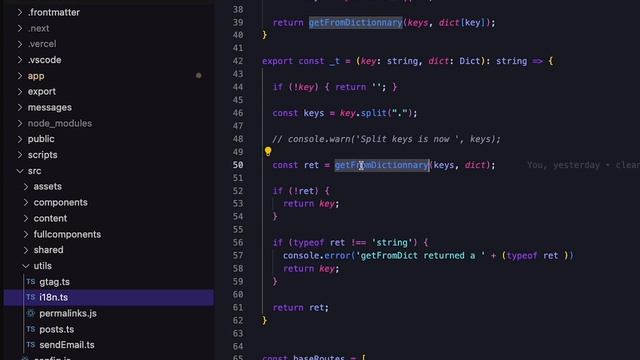Screen dimensions: 640x360
Task: Select the app folder name
Action: 36,76
